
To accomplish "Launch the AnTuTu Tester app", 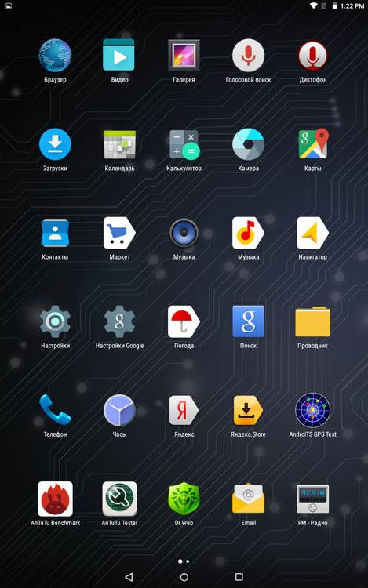I will pos(119,499).
